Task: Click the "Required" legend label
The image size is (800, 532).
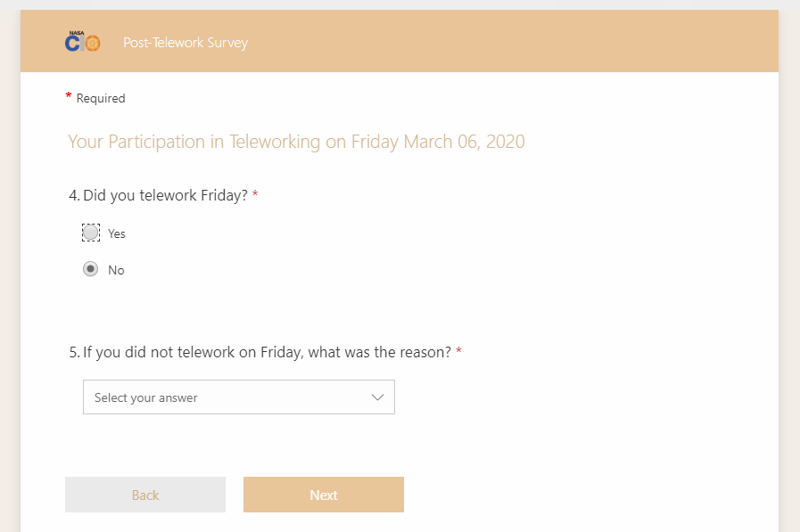Action: pyautogui.click(x=101, y=98)
